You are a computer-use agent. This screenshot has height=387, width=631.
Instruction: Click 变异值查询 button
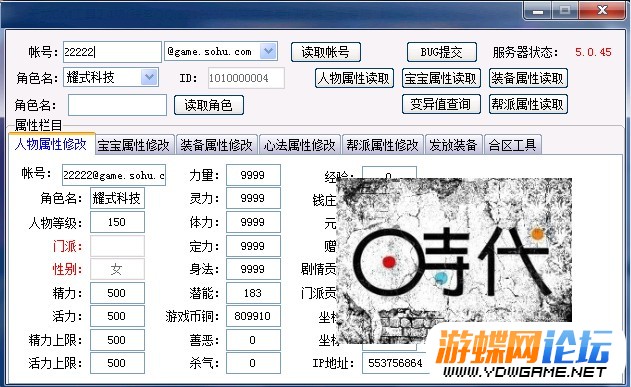[441, 104]
